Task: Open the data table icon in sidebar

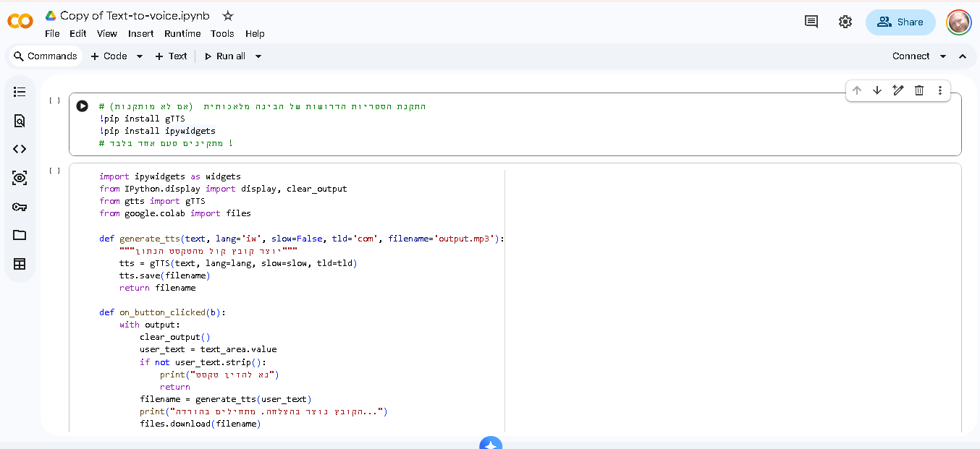Action: [x=20, y=264]
